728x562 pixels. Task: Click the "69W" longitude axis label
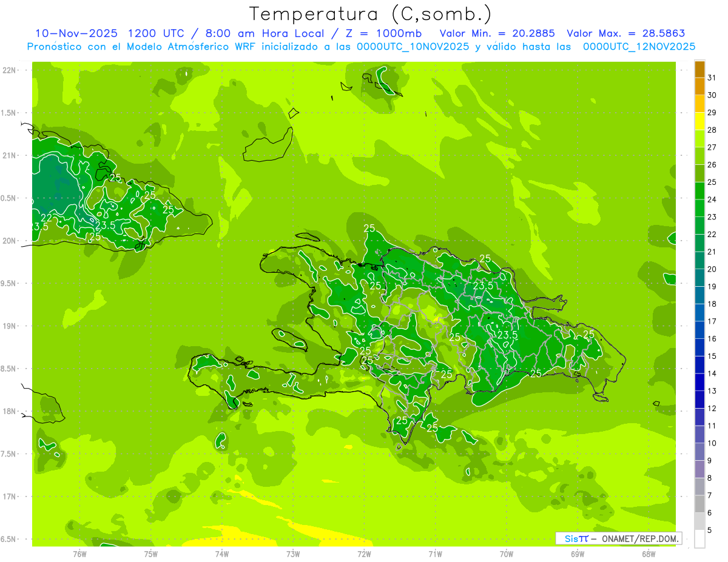point(578,554)
